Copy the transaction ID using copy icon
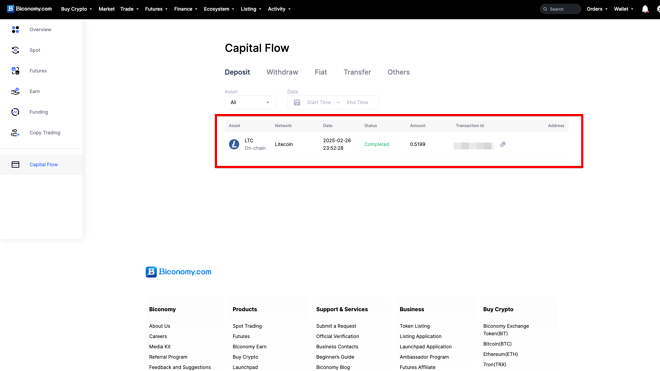The image size is (660, 371). [x=503, y=144]
